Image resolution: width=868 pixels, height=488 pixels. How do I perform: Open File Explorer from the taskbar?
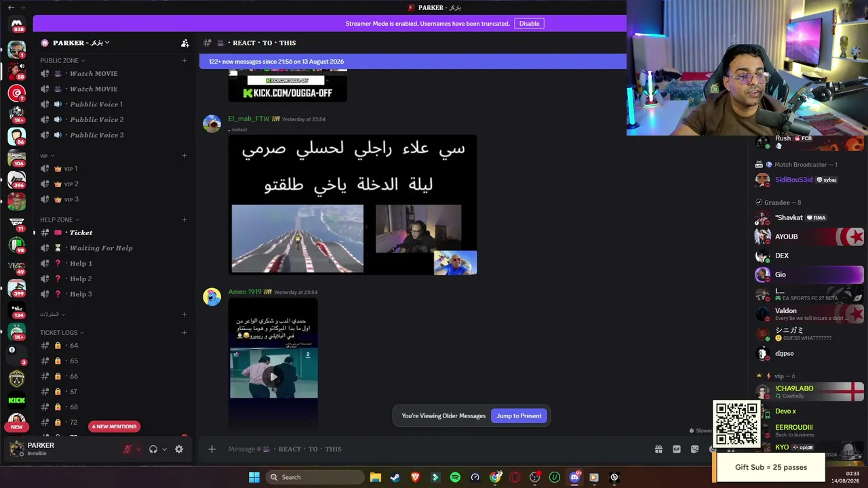point(376,477)
